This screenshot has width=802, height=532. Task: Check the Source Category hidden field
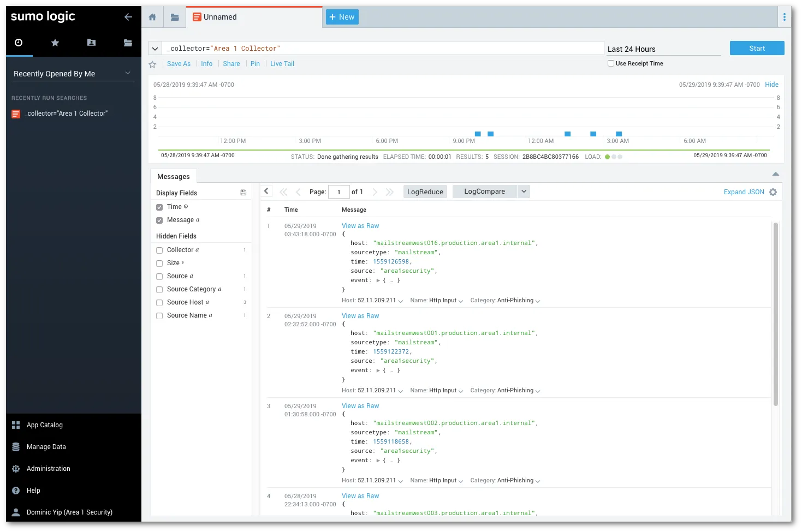[x=159, y=290]
